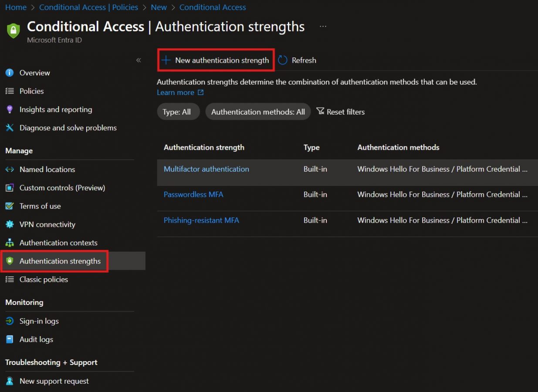Open the Type: All filter
538x392 pixels.
click(178, 112)
